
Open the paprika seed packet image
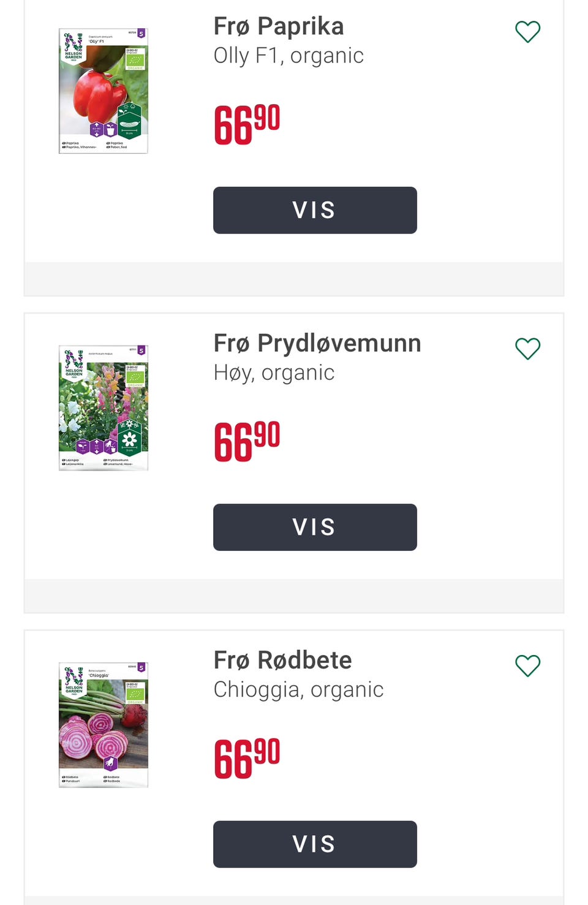click(x=104, y=91)
